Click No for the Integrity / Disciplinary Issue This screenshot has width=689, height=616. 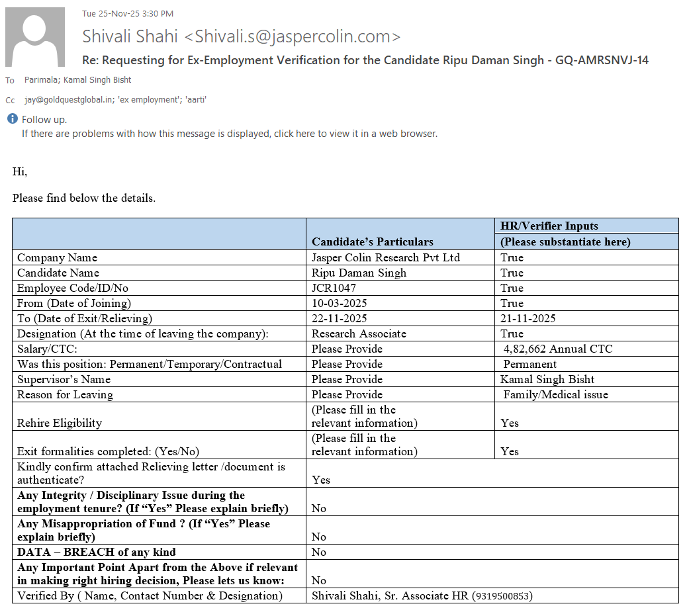coord(318,508)
